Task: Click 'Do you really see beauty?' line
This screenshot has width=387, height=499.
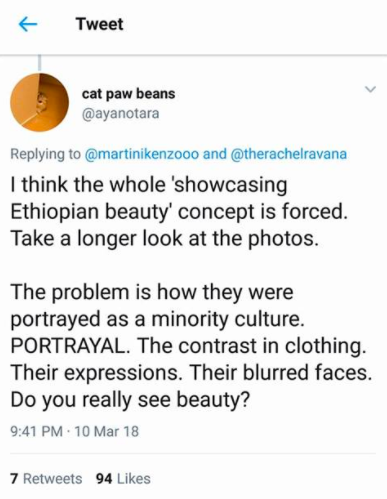Action: (130, 400)
